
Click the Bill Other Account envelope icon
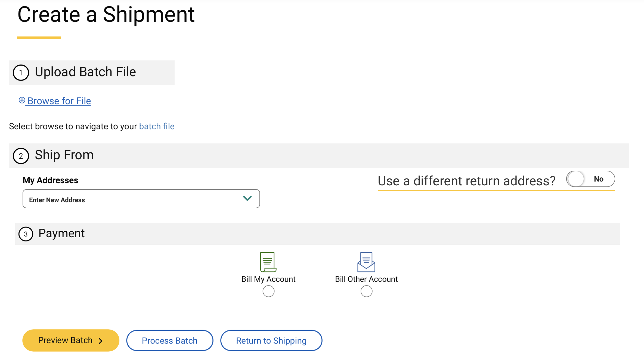point(366,262)
